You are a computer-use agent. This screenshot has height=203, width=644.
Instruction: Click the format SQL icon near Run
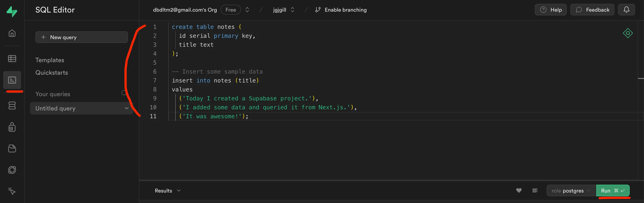click(535, 190)
